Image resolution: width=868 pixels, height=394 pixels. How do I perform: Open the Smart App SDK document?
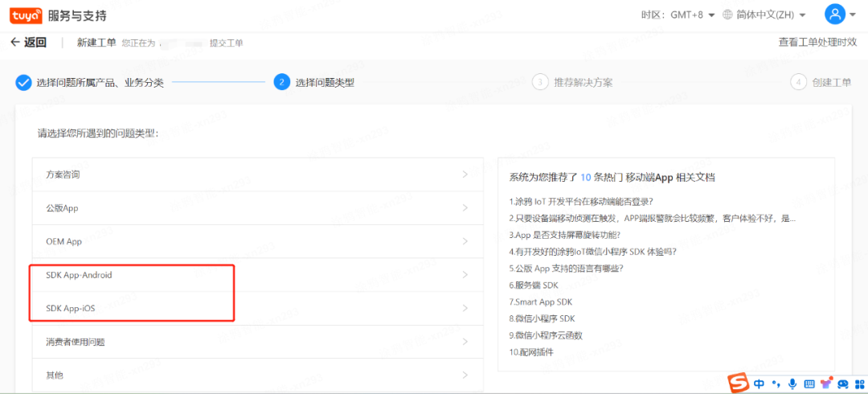point(541,302)
